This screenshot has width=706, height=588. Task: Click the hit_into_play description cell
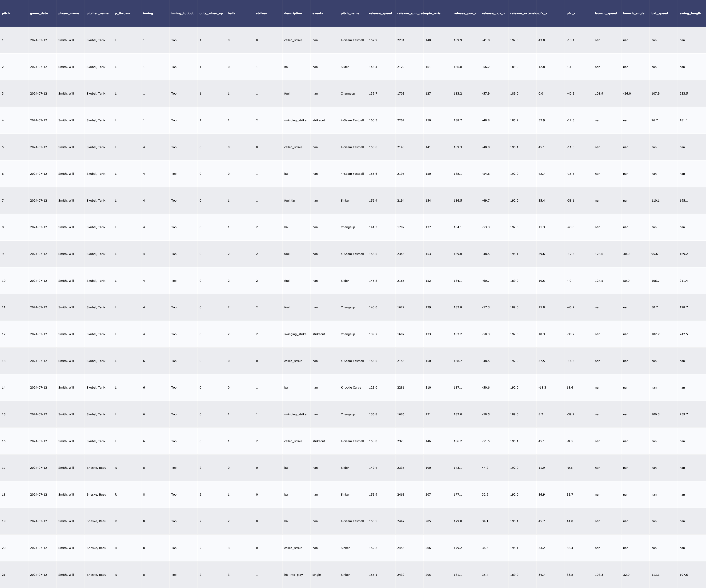(x=293, y=575)
